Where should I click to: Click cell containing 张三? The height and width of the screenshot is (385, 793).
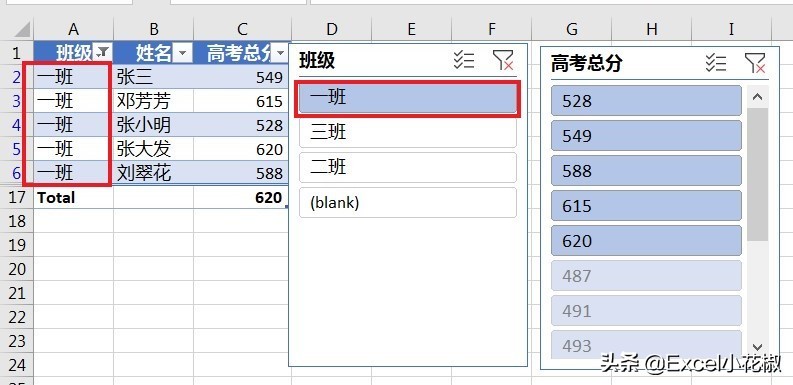coord(154,77)
